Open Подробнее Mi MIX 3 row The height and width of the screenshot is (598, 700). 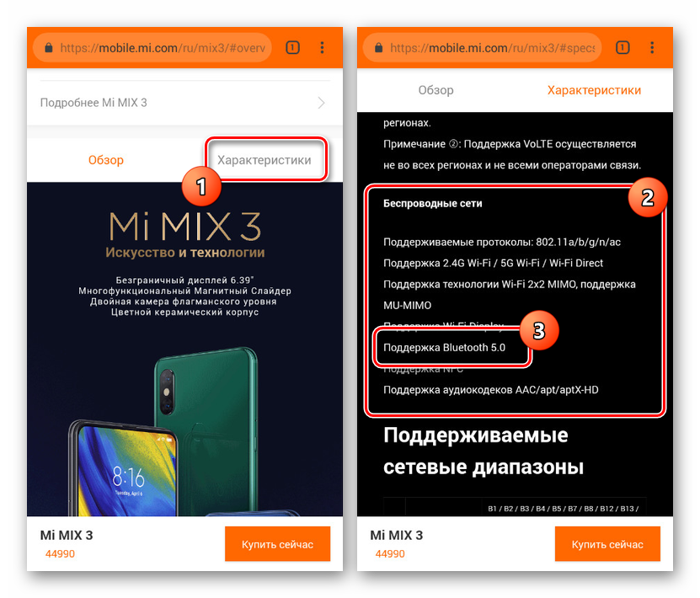184,103
